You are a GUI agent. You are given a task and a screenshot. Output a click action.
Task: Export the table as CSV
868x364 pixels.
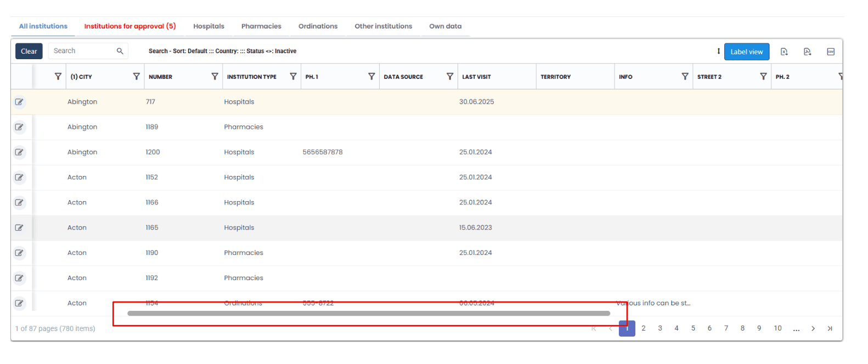point(831,52)
